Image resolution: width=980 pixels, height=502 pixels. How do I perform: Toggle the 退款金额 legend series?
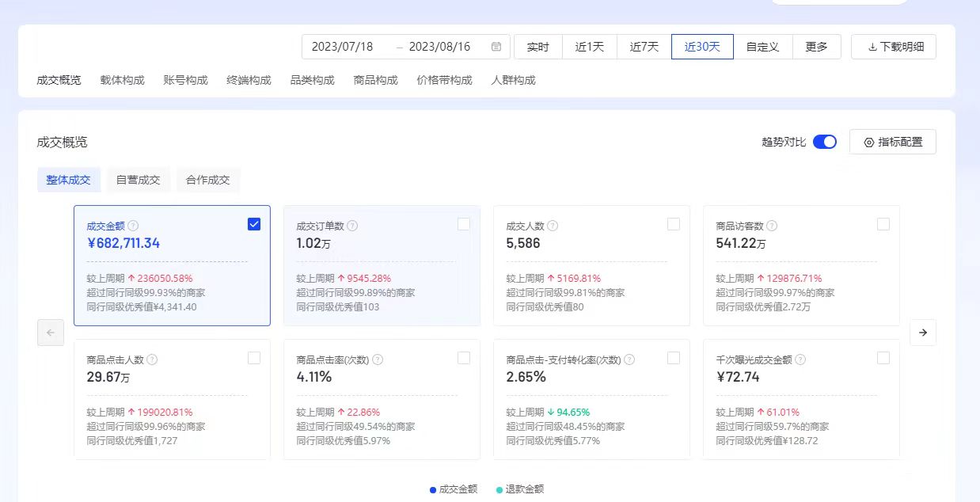pos(520,489)
